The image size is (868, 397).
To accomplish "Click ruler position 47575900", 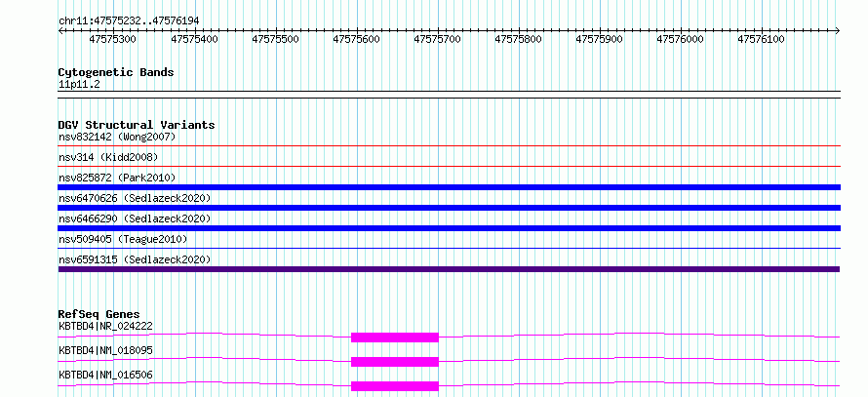I will tap(599, 40).
